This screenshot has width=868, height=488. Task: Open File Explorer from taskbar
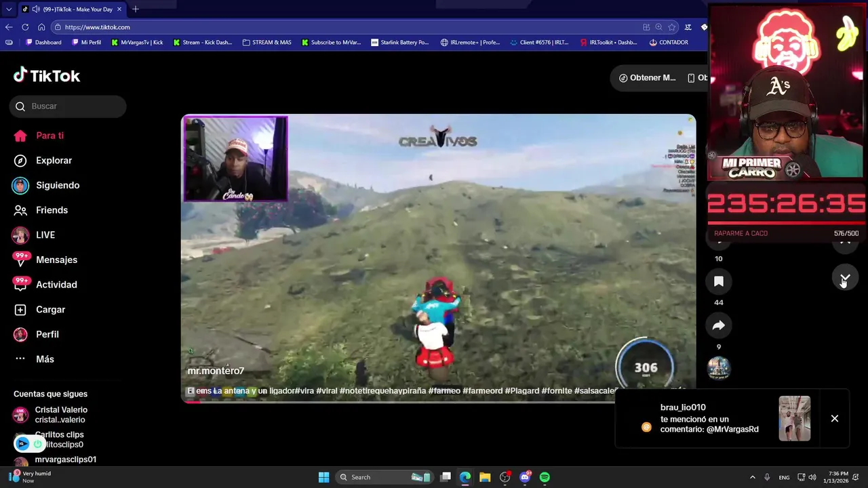(x=485, y=477)
